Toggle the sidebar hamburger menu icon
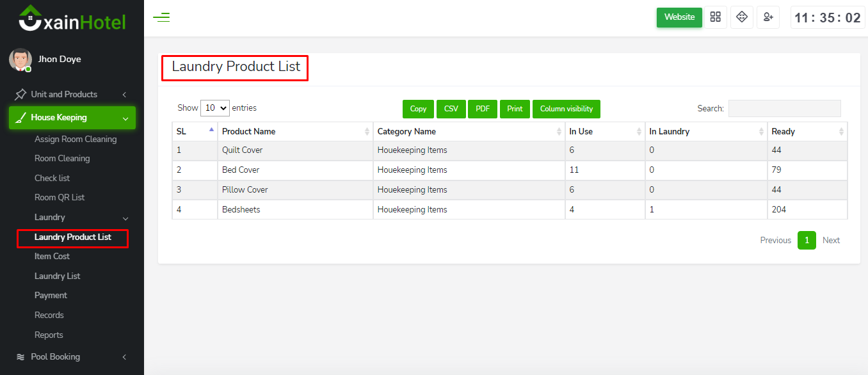This screenshot has width=868, height=375. [x=161, y=17]
